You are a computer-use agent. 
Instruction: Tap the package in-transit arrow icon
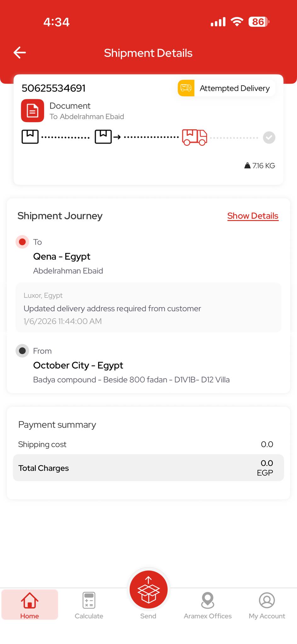[108, 137]
